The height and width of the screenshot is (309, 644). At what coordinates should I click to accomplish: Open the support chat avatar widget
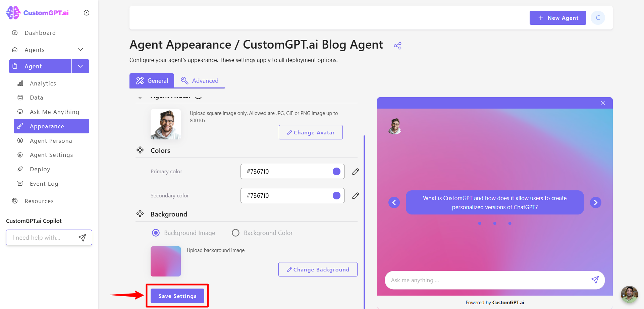click(x=629, y=294)
